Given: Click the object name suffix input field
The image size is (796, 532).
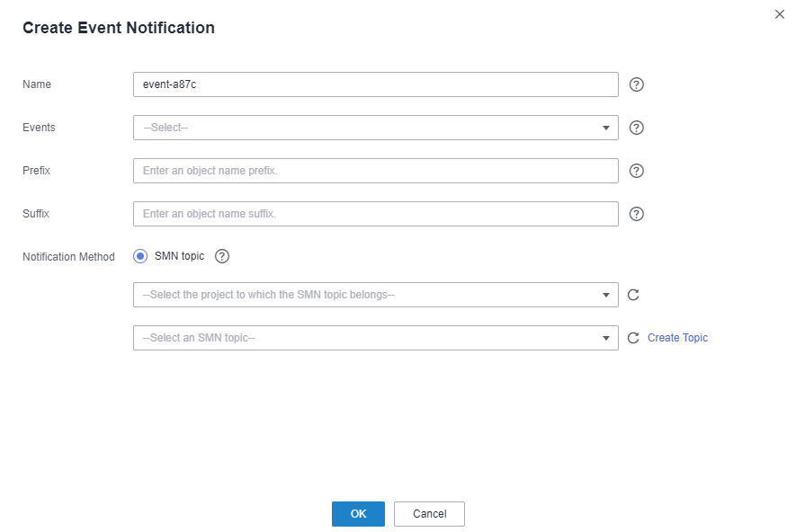Looking at the screenshot, I should click(x=376, y=214).
